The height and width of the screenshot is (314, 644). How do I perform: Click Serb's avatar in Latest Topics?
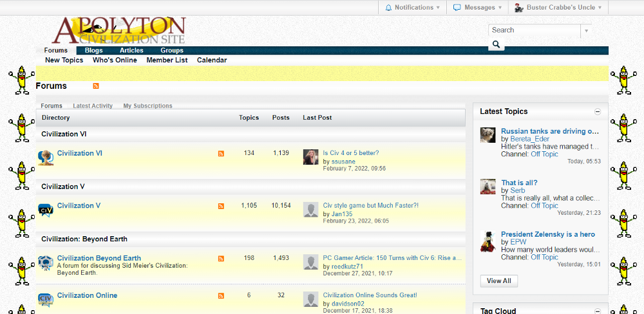(x=488, y=187)
